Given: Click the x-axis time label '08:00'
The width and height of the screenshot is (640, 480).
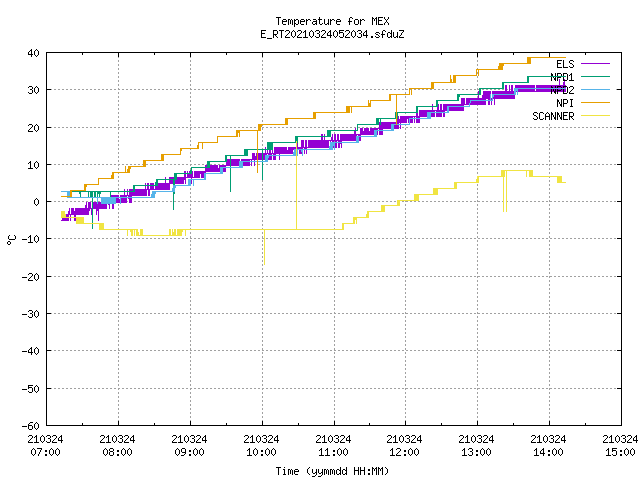Looking at the screenshot, I should pos(117,453).
